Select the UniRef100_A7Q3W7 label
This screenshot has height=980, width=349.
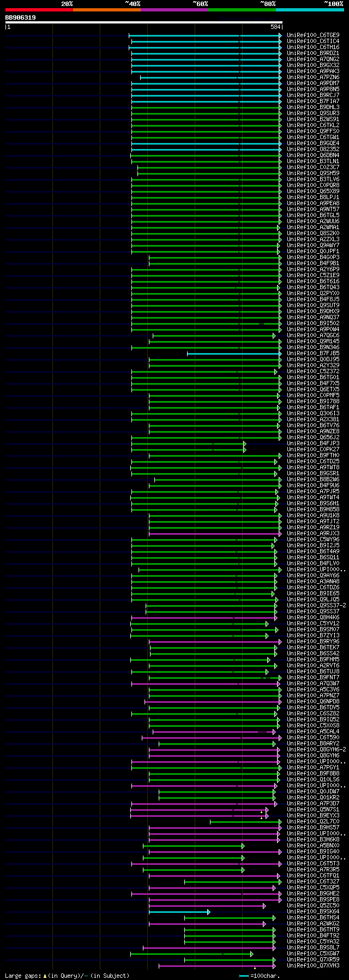point(313,683)
